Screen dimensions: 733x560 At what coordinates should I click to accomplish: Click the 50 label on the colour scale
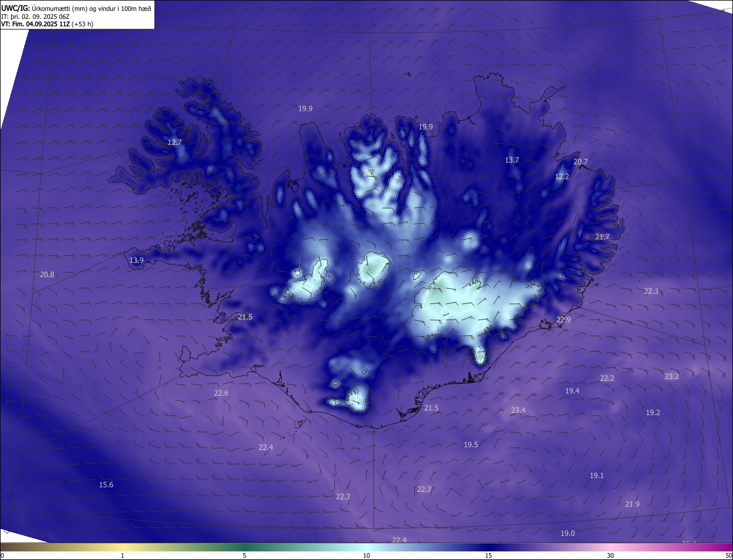[728, 556]
